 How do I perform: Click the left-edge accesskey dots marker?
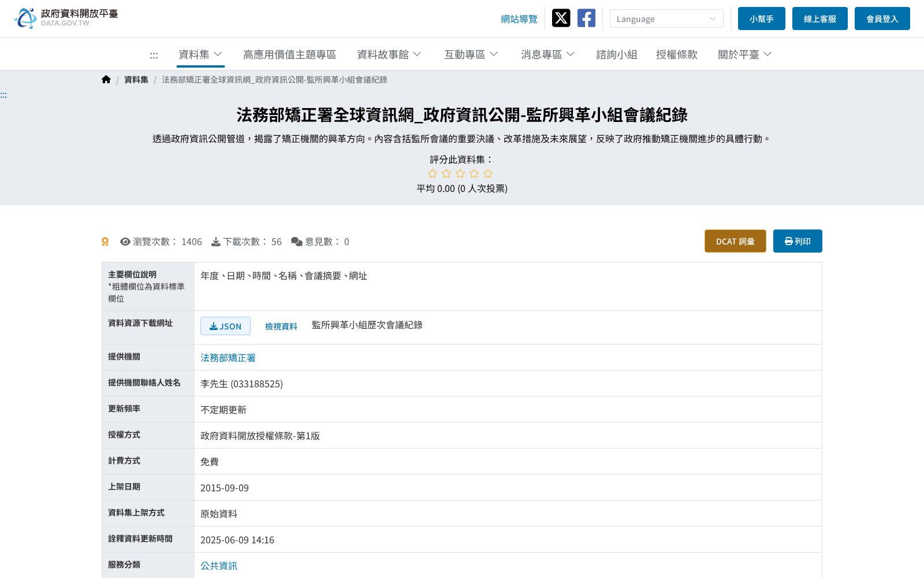point(3,95)
